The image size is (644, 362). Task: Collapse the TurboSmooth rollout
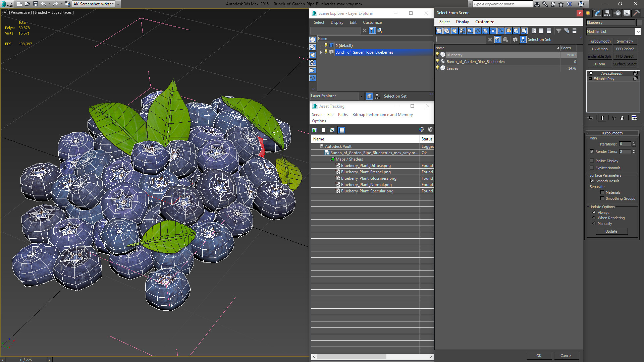point(588,133)
